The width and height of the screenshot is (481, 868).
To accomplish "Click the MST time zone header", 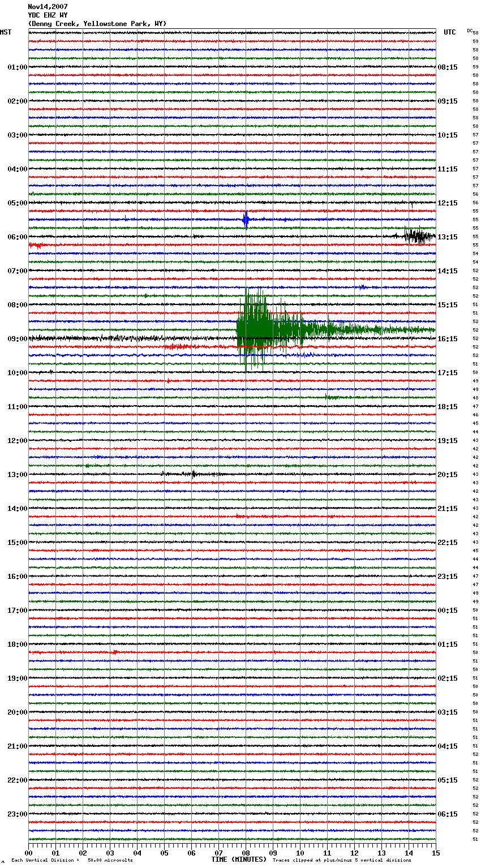I will (x=6, y=32).
